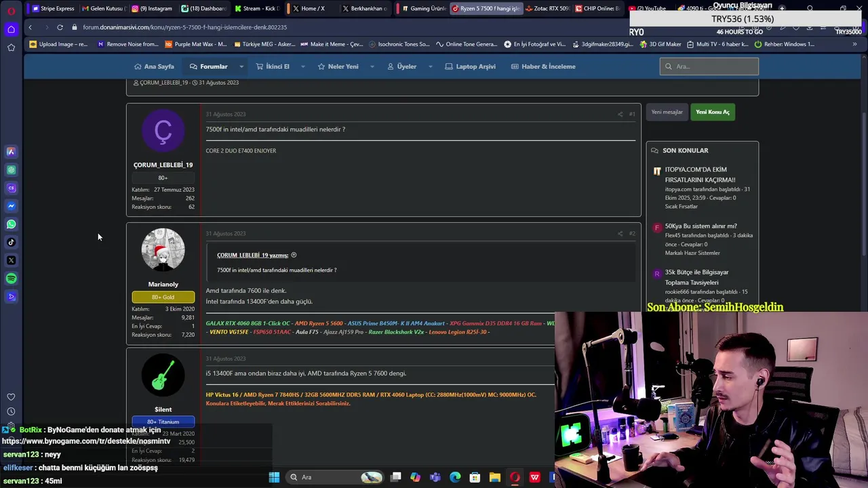The width and height of the screenshot is (868, 488).
Task: Open Microsoft Teams from taskbar
Action: tap(435, 477)
